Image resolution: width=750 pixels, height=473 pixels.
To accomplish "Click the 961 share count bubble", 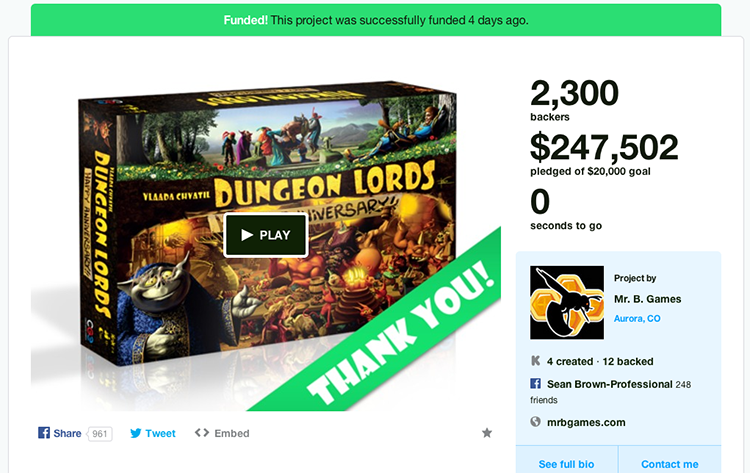I will coord(99,434).
